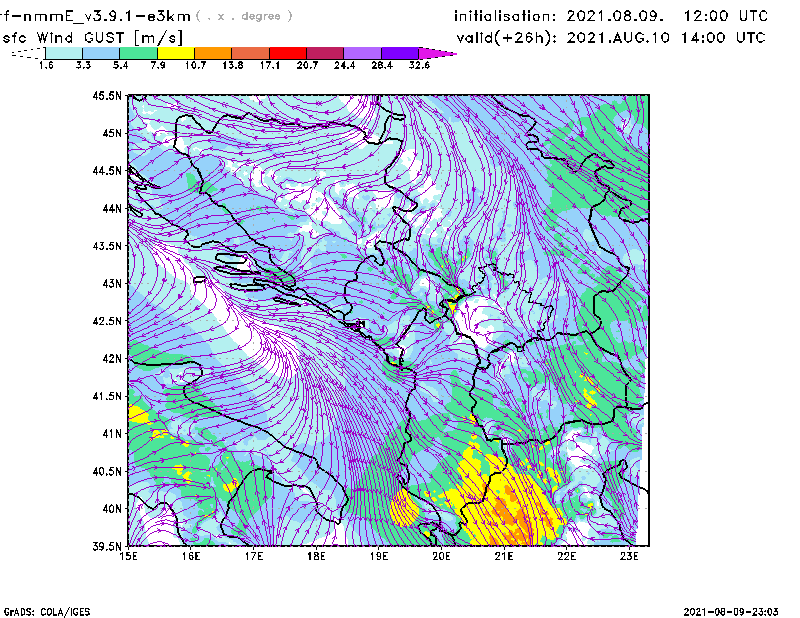Pick the salmon legend swatch after 13.8
Screen dimensions: 800x618
pyautogui.click(x=251, y=53)
